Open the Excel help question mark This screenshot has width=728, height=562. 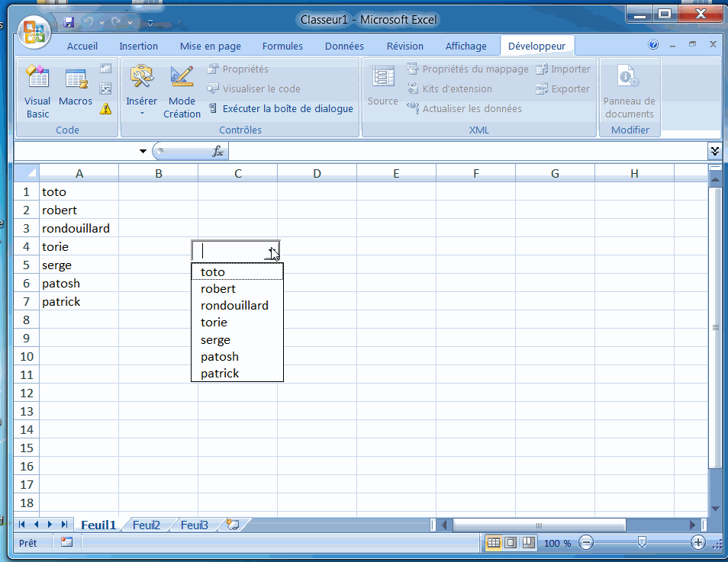653,44
